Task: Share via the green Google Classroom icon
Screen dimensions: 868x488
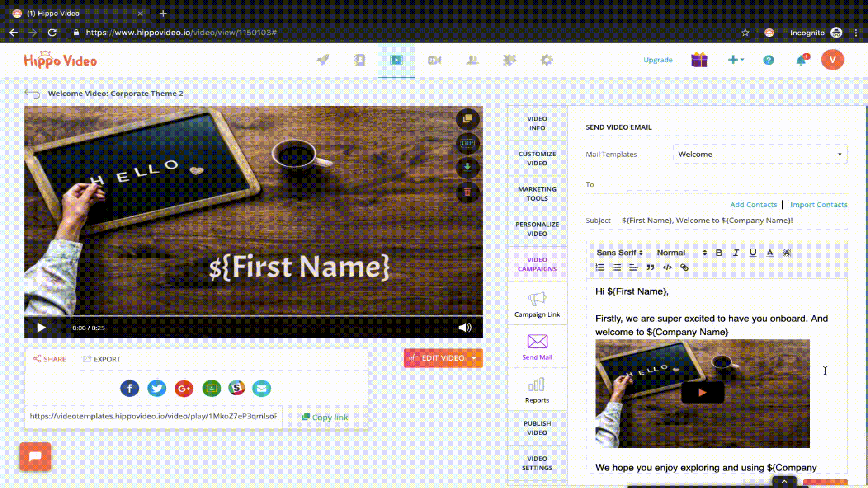Action: click(x=212, y=388)
